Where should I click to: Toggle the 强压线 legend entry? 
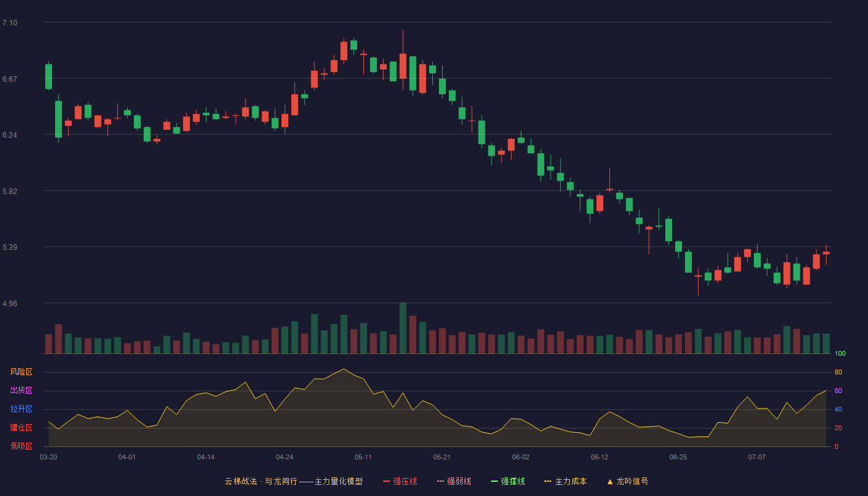click(400, 481)
